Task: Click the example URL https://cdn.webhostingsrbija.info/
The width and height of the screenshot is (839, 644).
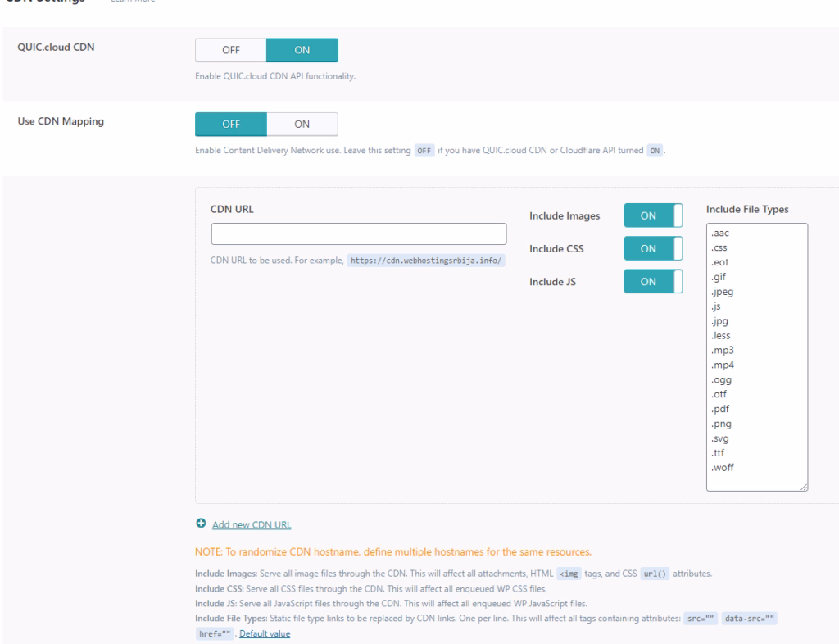Action: 426,261
